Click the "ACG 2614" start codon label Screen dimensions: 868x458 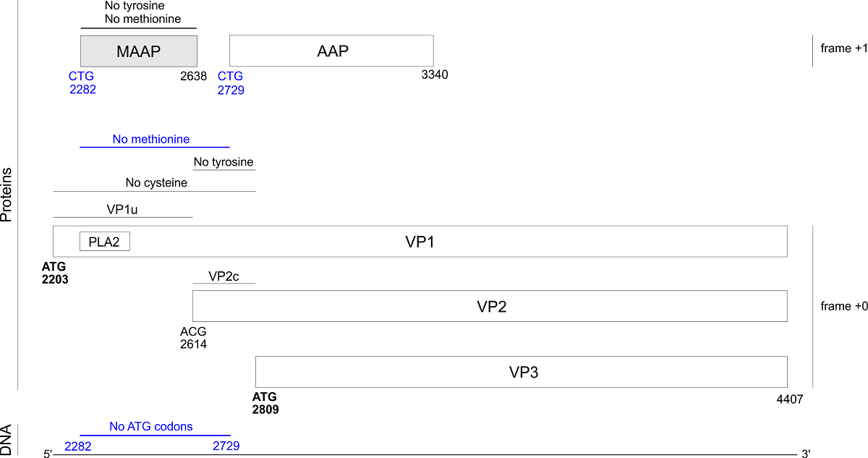click(193, 338)
